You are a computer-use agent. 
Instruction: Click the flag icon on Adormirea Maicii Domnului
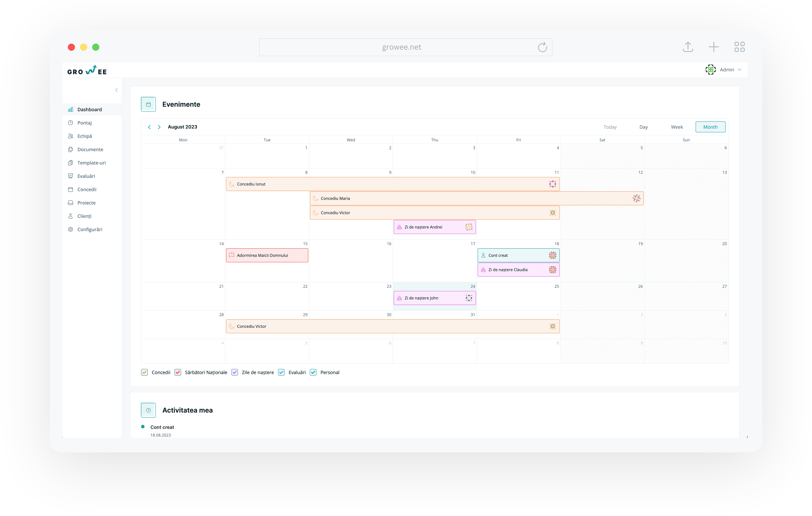232,256
